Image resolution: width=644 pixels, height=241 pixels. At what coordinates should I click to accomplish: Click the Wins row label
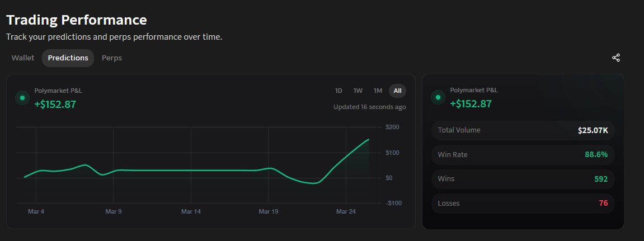pyautogui.click(x=446, y=179)
